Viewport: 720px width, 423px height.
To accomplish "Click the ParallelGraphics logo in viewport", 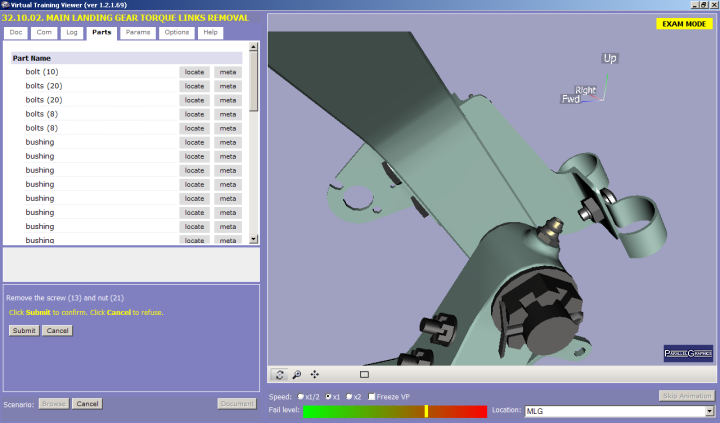I will point(687,353).
